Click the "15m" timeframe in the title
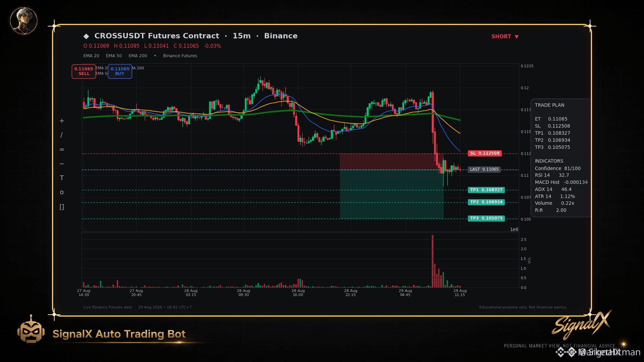 (x=241, y=36)
